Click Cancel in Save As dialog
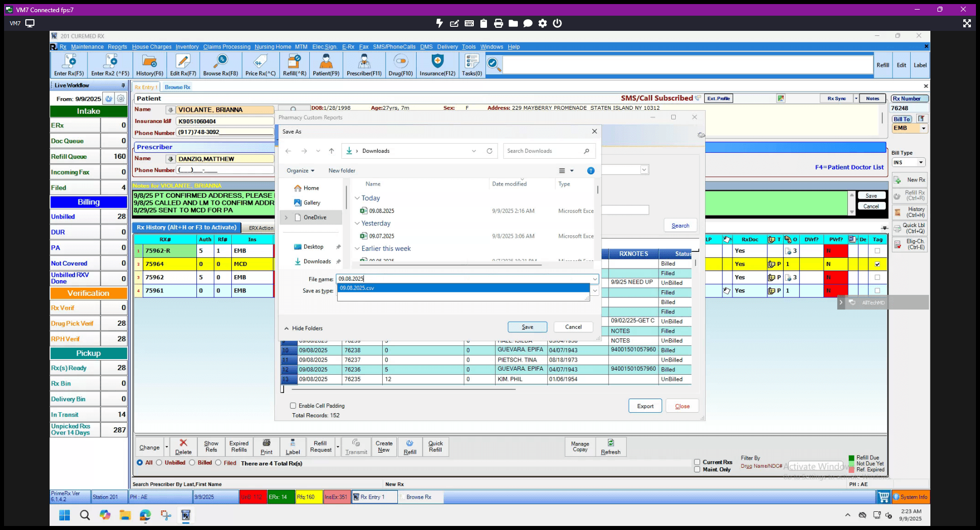The height and width of the screenshot is (530, 980). point(573,327)
